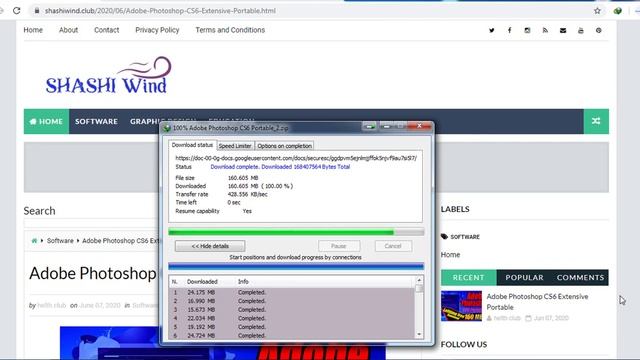This screenshot has height=360, width=640.
Task: Select connection row 6 with 24.724 MB
Action: [x=292, y=336]
